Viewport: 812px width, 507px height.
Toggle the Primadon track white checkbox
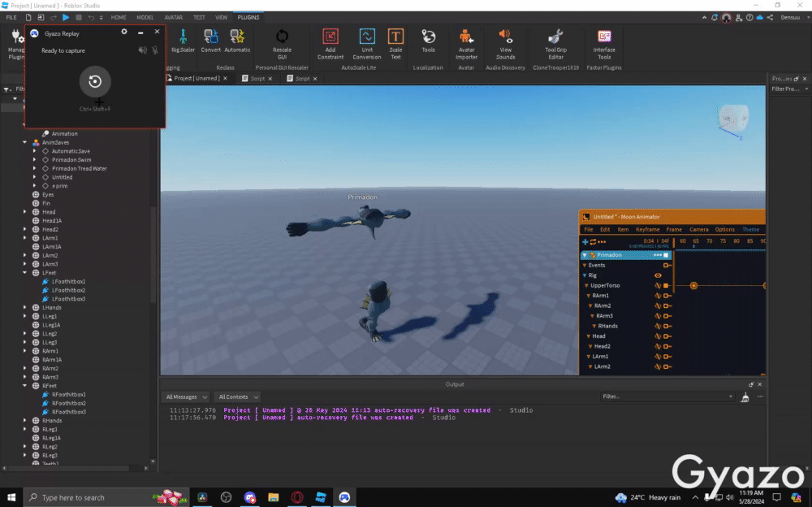(666, 255)
